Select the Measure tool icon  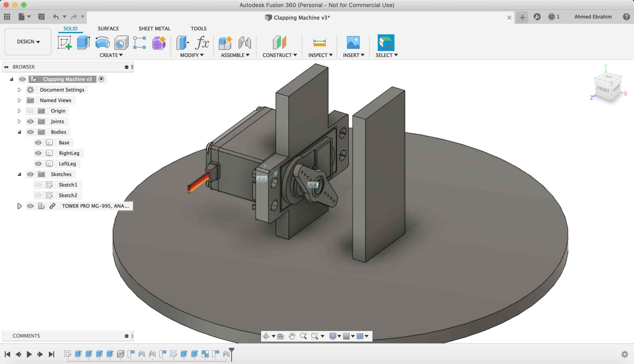[x=319, y=42]
